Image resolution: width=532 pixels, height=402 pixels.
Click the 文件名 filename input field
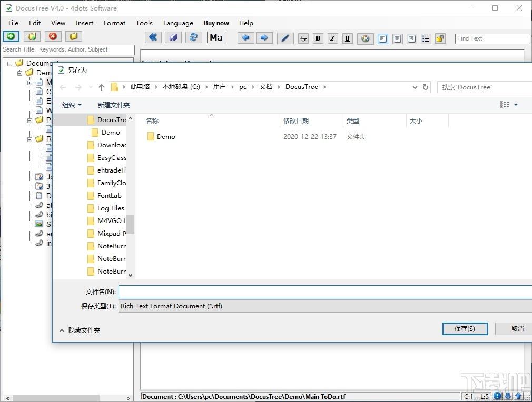325,292
